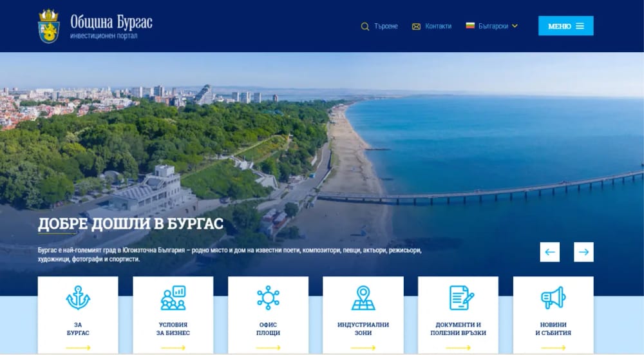Viewport: 644px width, 355px height.
Task: Go to next slide with right arrow
Action: [x=583, y=252]
